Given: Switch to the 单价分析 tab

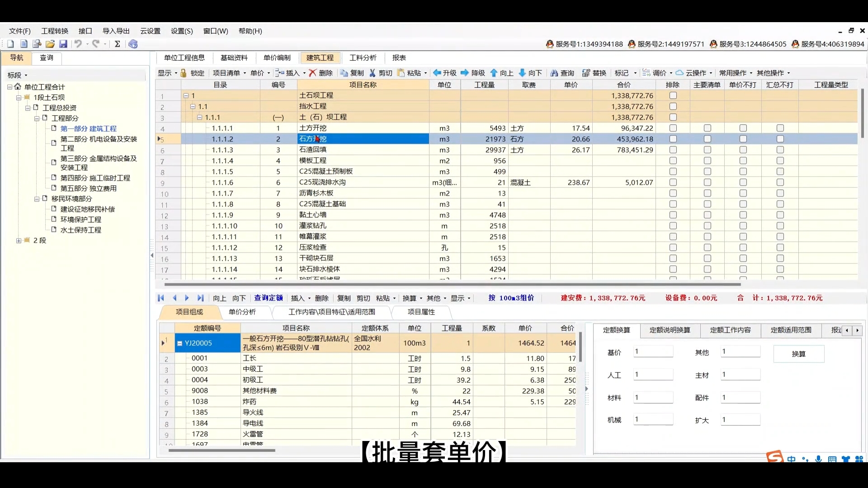Looking at the screenshot, I should coord(242,312).
